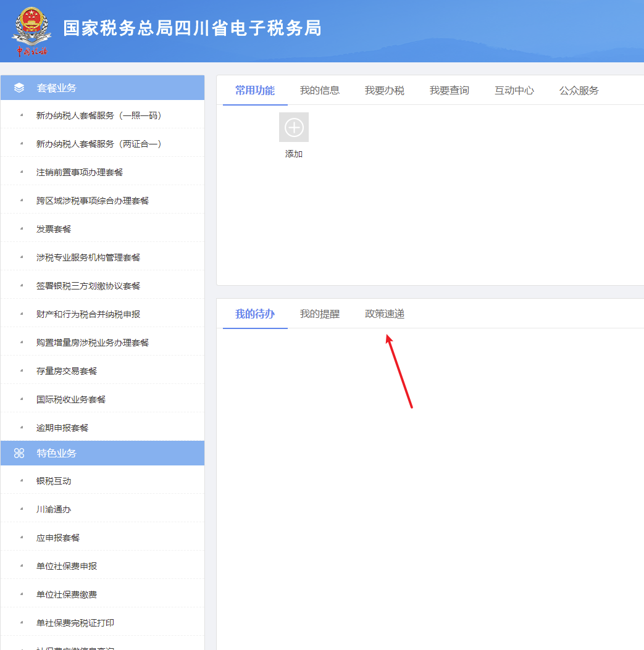
Task: Go to the 互动中心 tab
Action: click(x=514, y=90)
